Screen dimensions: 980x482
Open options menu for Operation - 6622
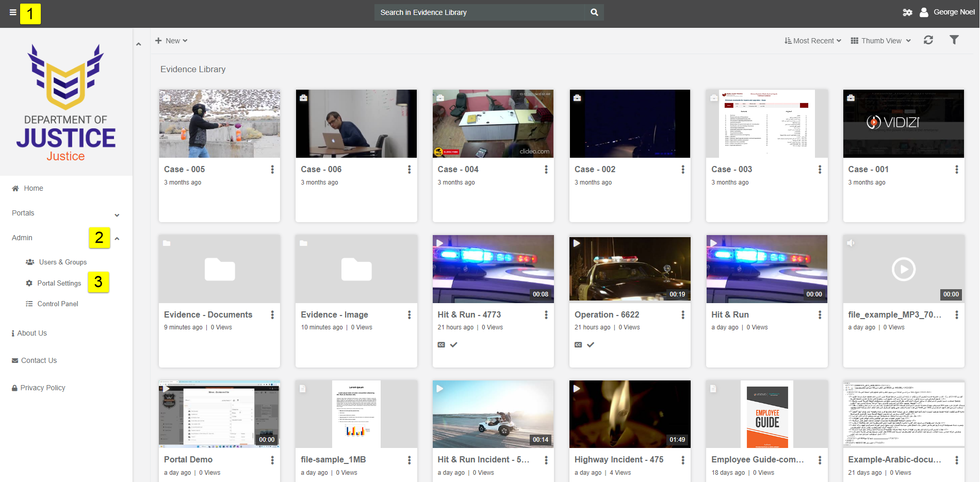click(683, 315)
